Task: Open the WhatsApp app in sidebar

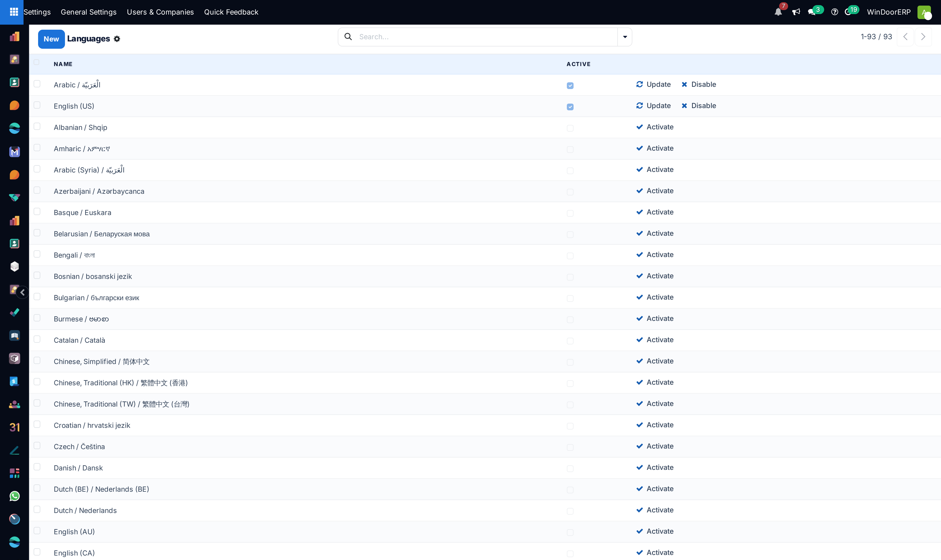Action: point(14,496)
